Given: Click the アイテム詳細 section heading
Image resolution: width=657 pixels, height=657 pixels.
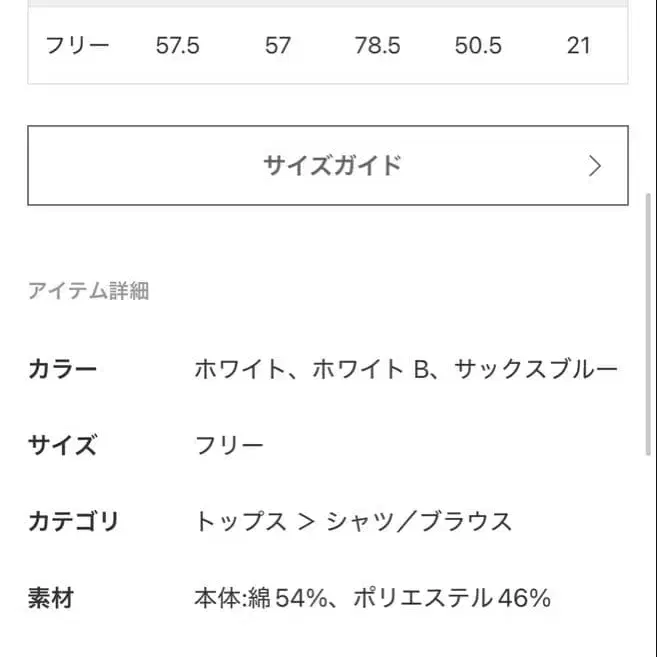Looking at the screenshot, I should (88, 291).
